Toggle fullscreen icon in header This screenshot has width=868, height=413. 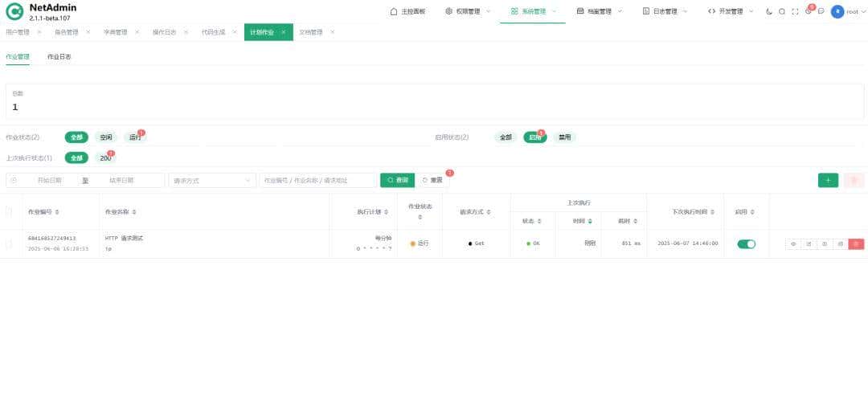(795, 11)
